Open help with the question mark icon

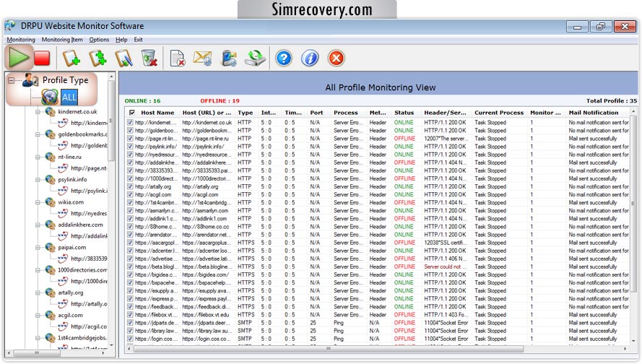[283, 58]
